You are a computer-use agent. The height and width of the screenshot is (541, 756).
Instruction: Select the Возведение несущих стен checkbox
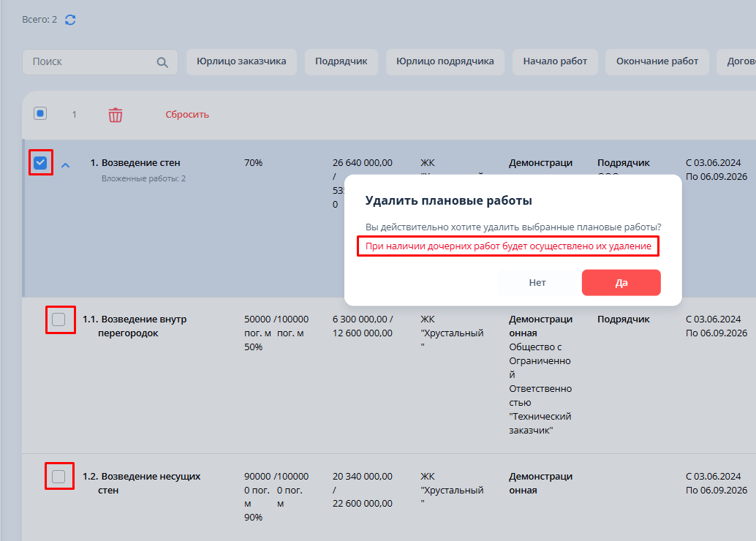pyautogui.click(x=59, y=477)
